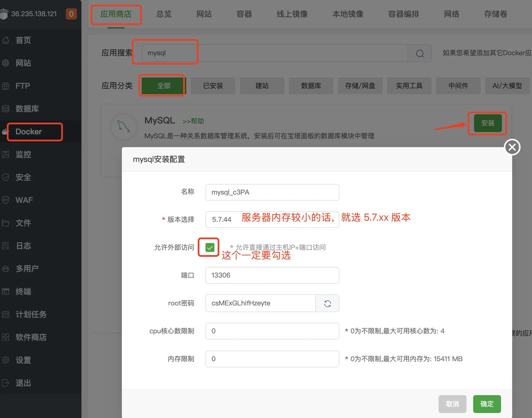
Task: Click the root密码 input field
Action: click(x=261, y=304)
